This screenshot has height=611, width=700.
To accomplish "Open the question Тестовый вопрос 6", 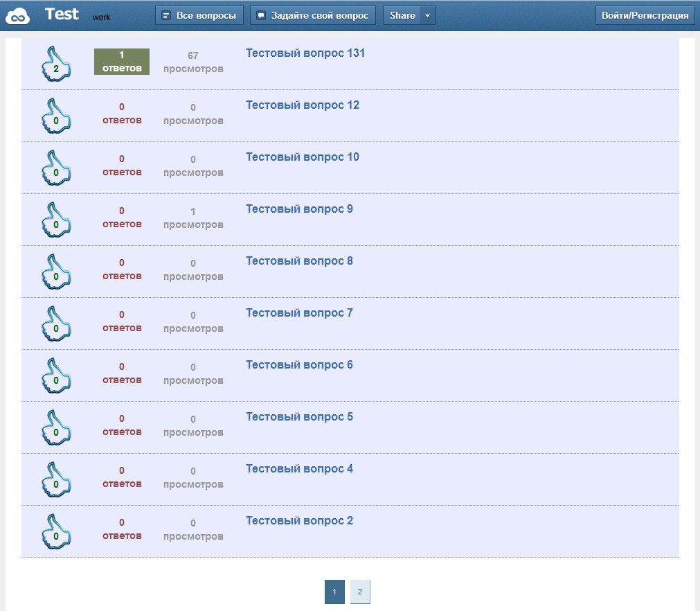I will coord(300,365).
